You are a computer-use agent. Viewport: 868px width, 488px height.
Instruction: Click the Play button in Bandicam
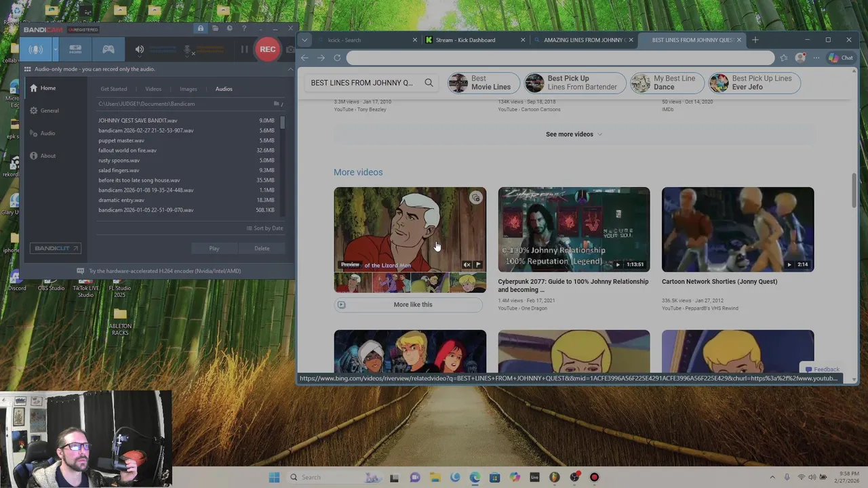pos(214,249)
